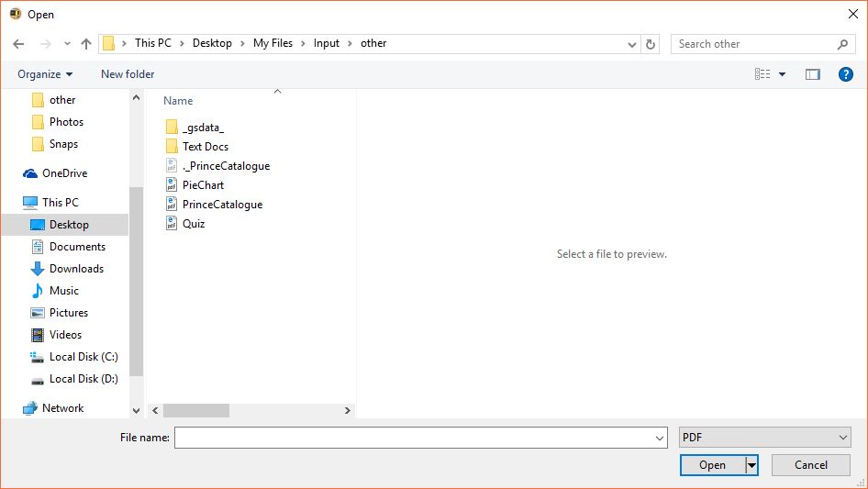
Task: Refresh the folder listing
Action: point(651,44)
